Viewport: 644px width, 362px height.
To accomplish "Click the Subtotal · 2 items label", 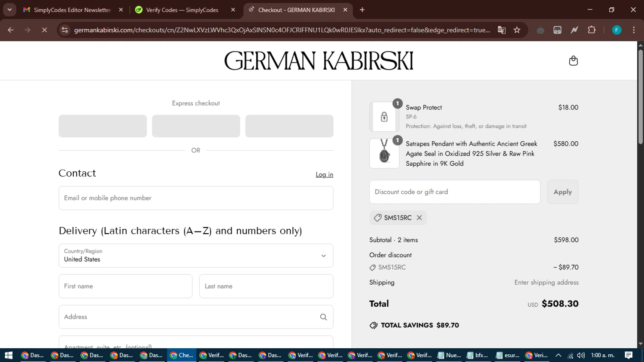I will [x=393, y=240].
